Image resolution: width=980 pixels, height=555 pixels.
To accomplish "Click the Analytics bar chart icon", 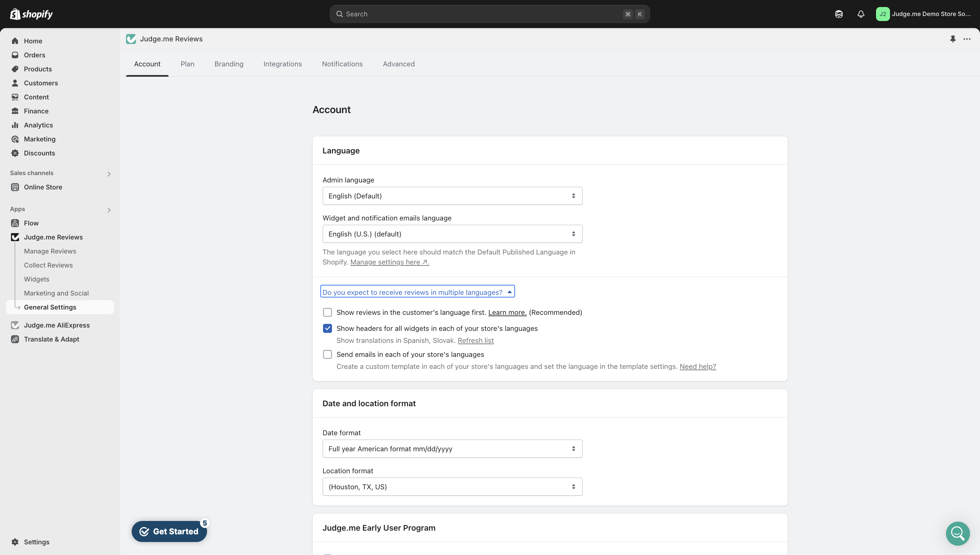I will coord(15,125).
